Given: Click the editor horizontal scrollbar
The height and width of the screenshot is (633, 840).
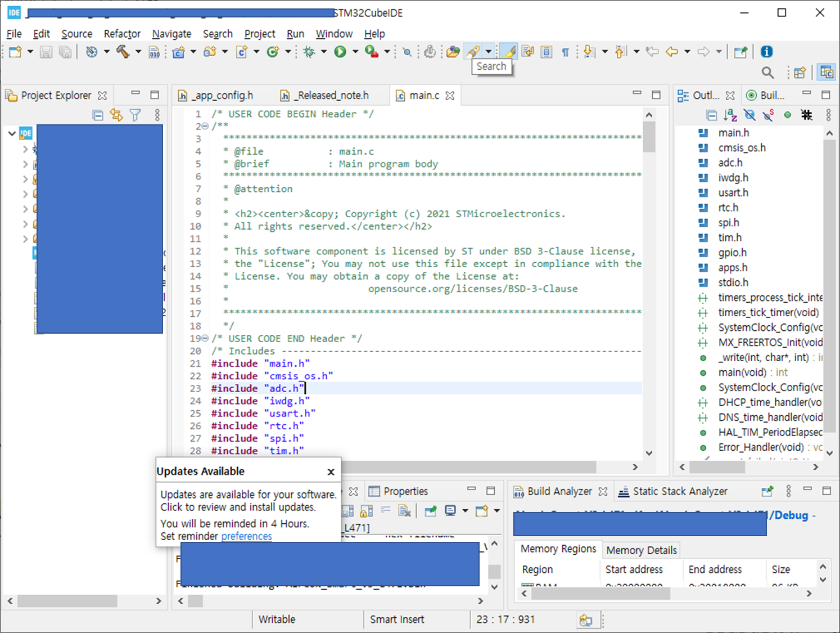Looking at the screenshot, I should pyautogui.click(x=468, y=467).
